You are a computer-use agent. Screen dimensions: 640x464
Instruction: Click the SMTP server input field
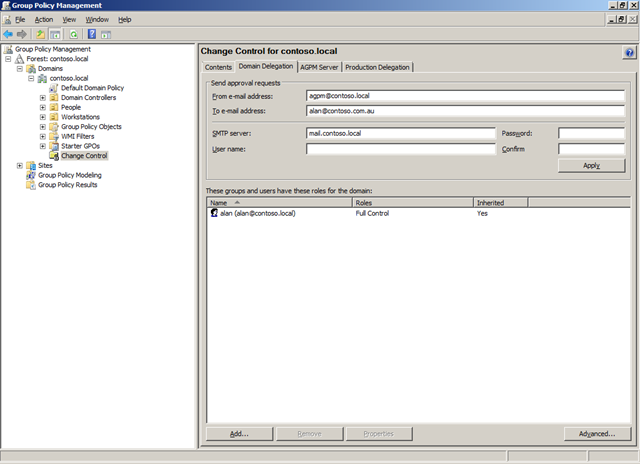(400, 132)
